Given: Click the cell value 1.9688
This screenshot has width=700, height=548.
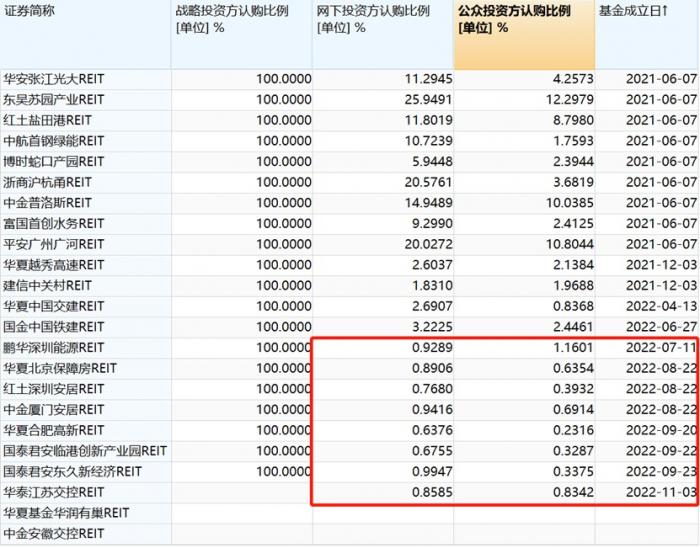Looking at the screenshot, I should pyautogui.click(x=573, y=286).
